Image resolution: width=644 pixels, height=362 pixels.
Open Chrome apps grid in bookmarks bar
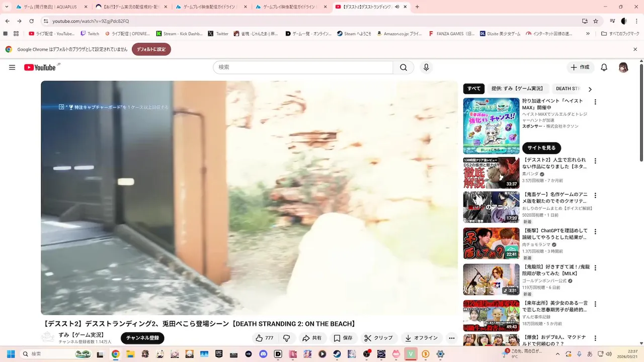pyautogui.click(x=16, y=34)
